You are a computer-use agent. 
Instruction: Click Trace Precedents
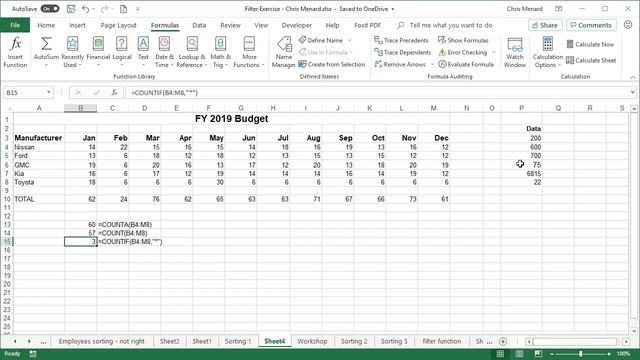(402, 40)
